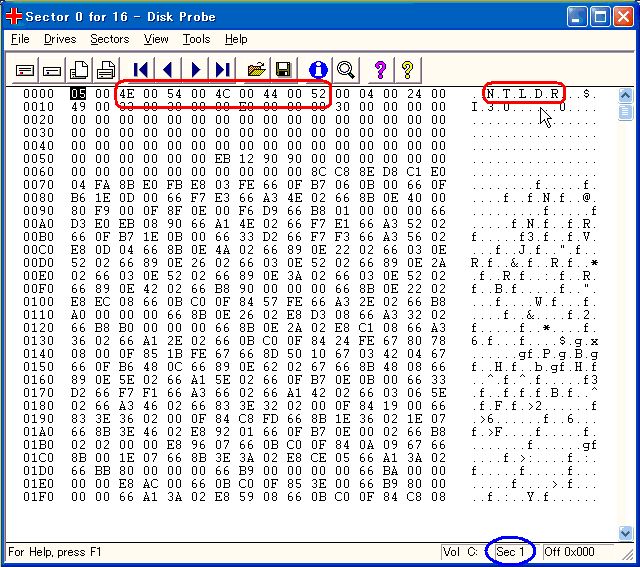Open the Tools menu

click(x=196, y=39)
